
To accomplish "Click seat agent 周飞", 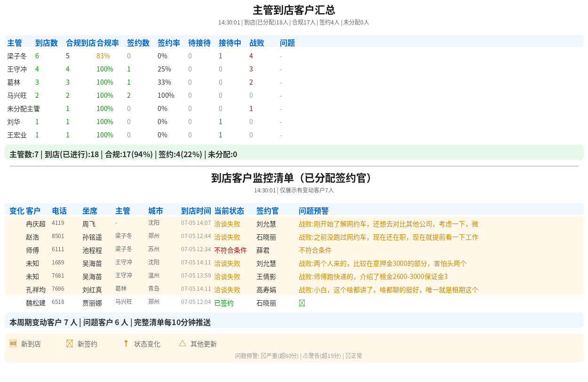I will (x=89, y=224).
